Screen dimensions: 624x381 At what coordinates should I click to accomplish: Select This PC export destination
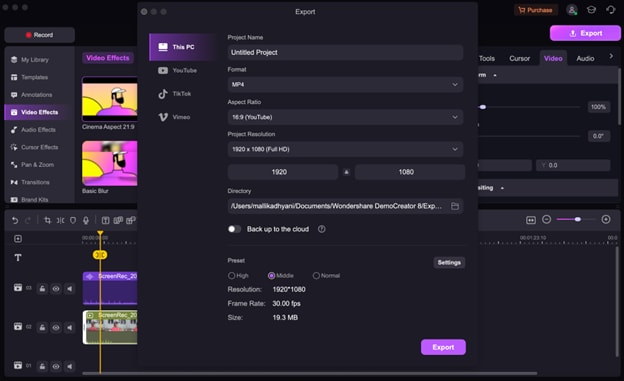(x=182, y=47)
